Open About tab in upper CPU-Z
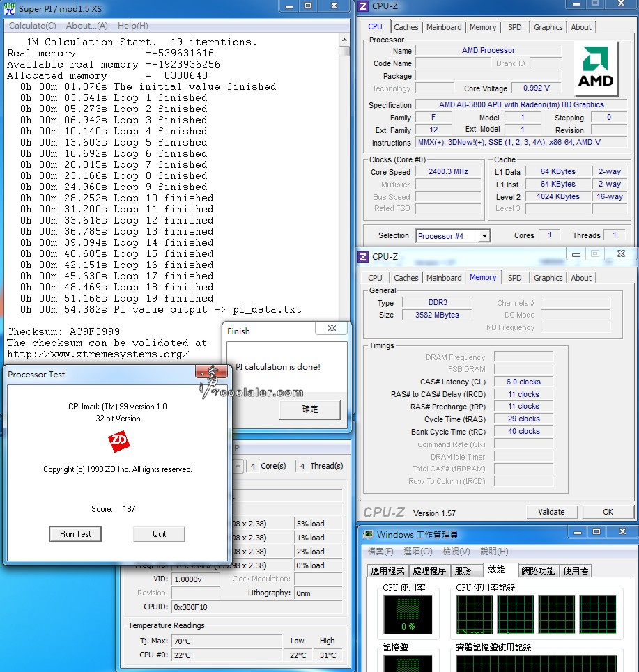This screenshot has width=639, height=672. [x=581, y=27]
